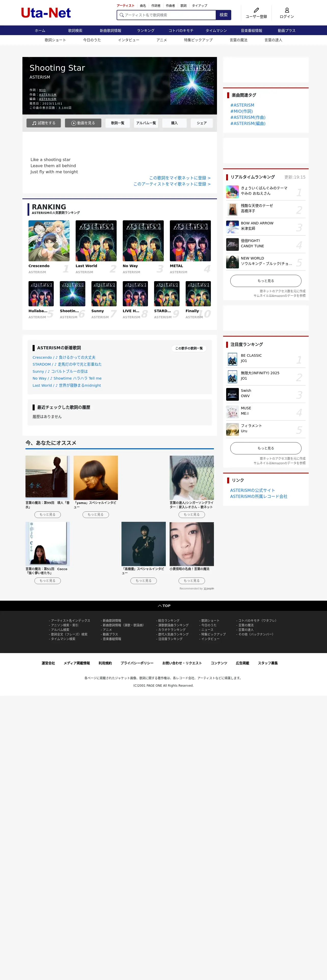Click the MIO lyricist link
This screenshot has height=980, width=327.
42,90
